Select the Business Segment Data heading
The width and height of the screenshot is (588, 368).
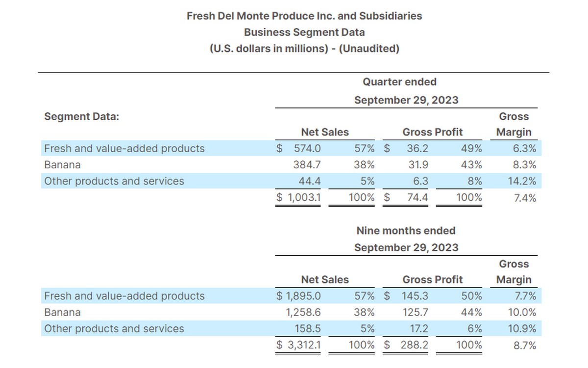304,32
